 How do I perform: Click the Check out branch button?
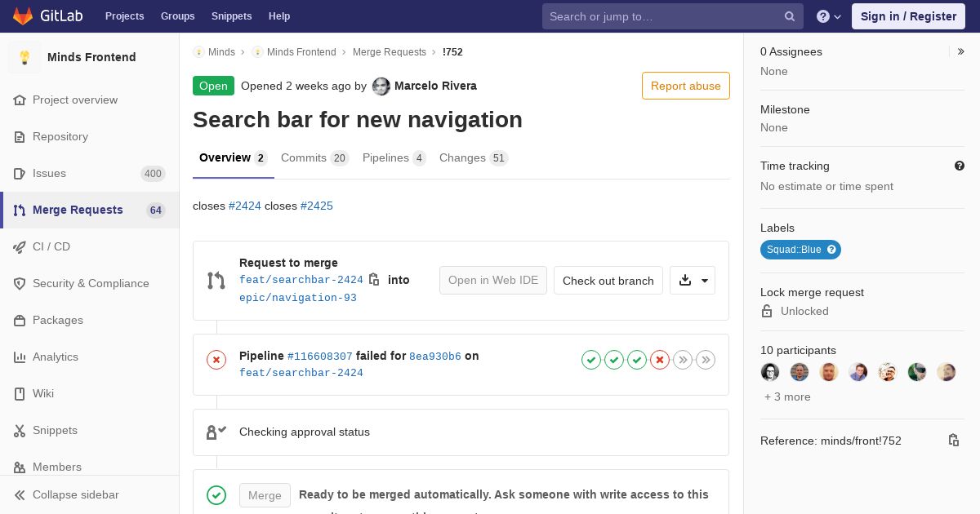608,281
